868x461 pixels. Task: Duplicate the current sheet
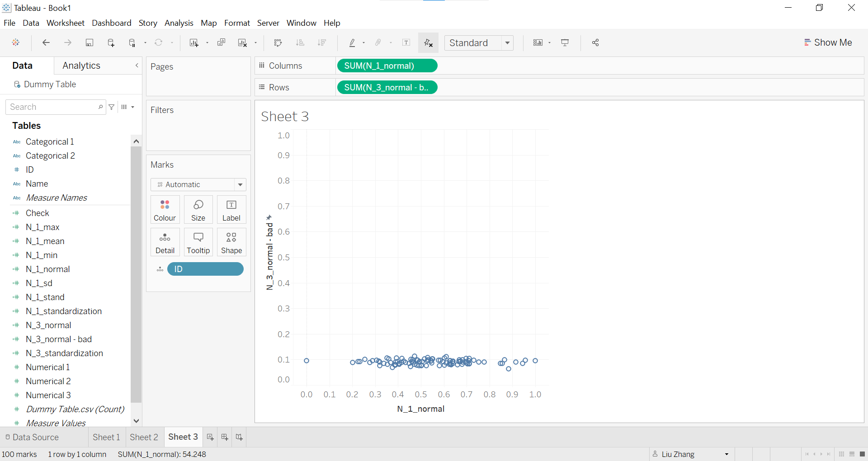coord(221,42)
